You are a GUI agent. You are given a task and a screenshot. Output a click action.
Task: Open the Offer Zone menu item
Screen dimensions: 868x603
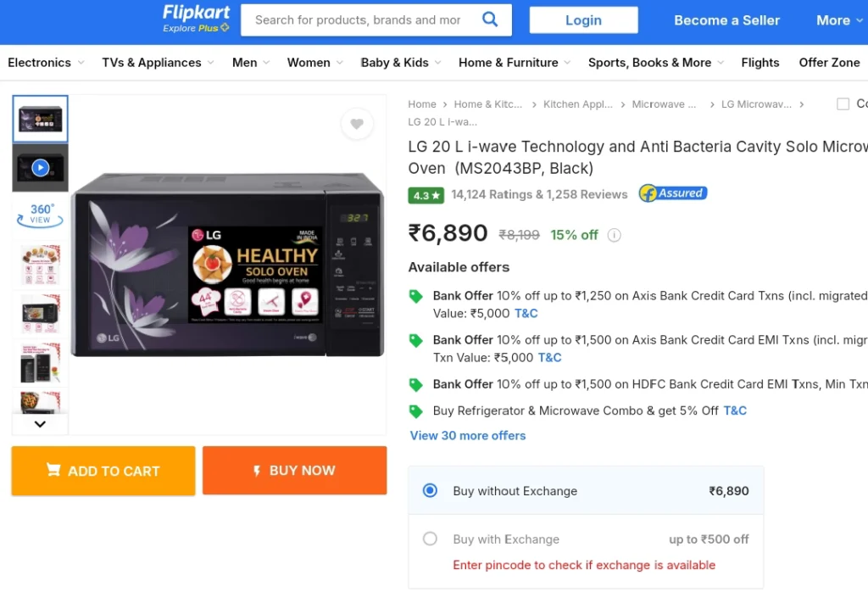829,63
